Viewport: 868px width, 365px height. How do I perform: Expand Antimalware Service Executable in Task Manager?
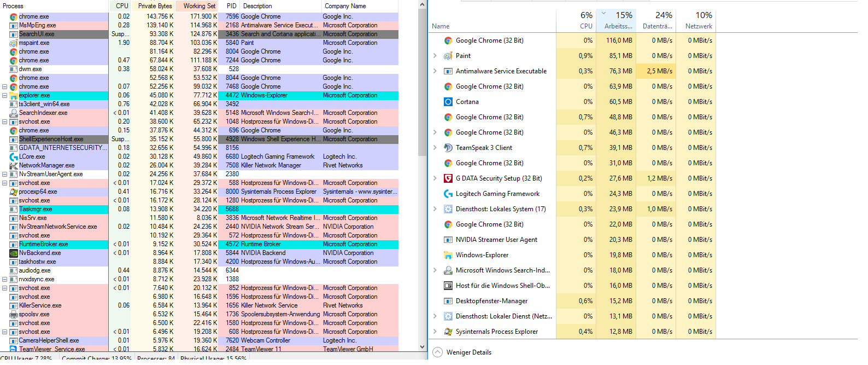pos(435,71)
